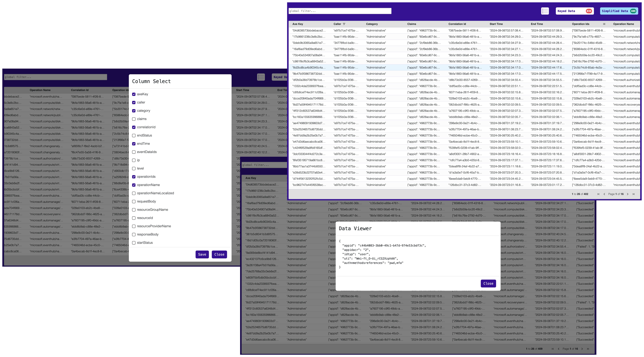Uncheck the axeKey column checkbox
Viewport: 644px width, 357px height.
pos(134,94)
